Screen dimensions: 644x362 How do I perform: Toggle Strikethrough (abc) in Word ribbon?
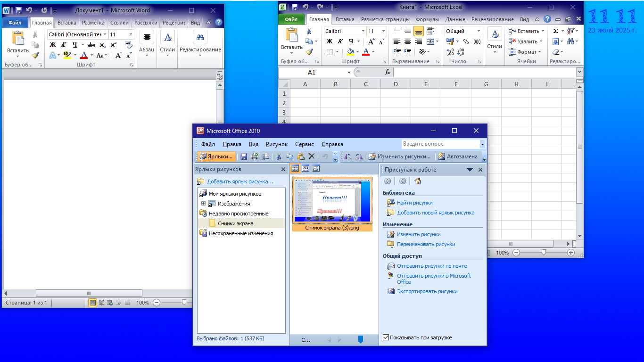click(91, 45)
